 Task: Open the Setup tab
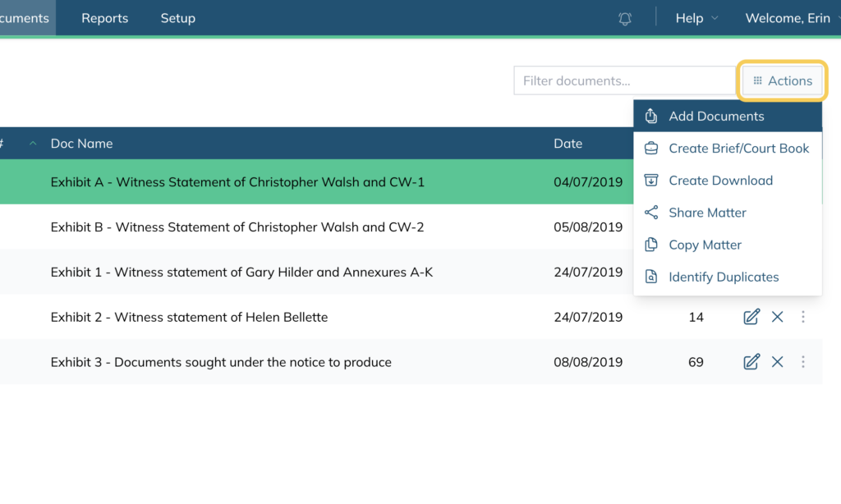pos(177,18)
